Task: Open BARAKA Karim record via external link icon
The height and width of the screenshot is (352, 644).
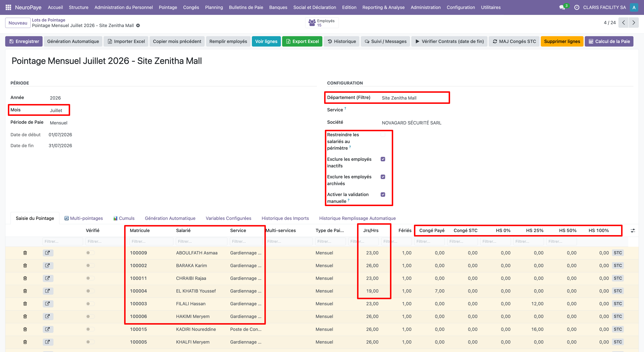Action: (48, 266)
